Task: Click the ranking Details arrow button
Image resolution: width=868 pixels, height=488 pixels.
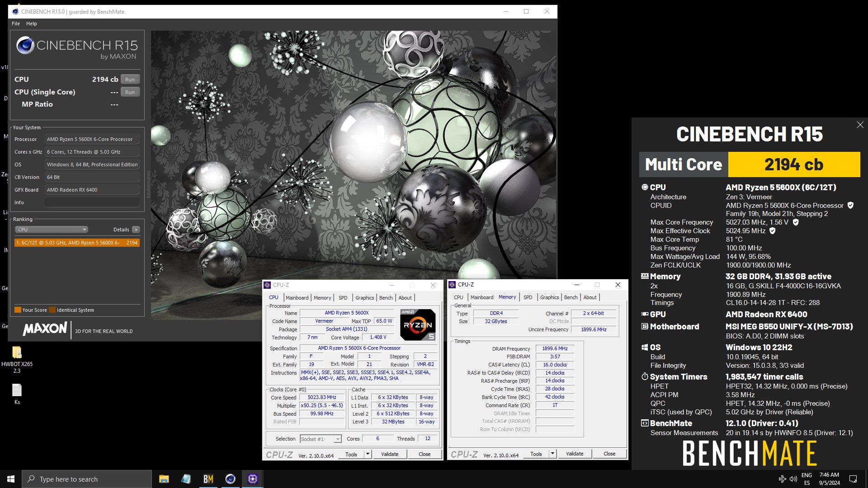Action: coord(136,230)
